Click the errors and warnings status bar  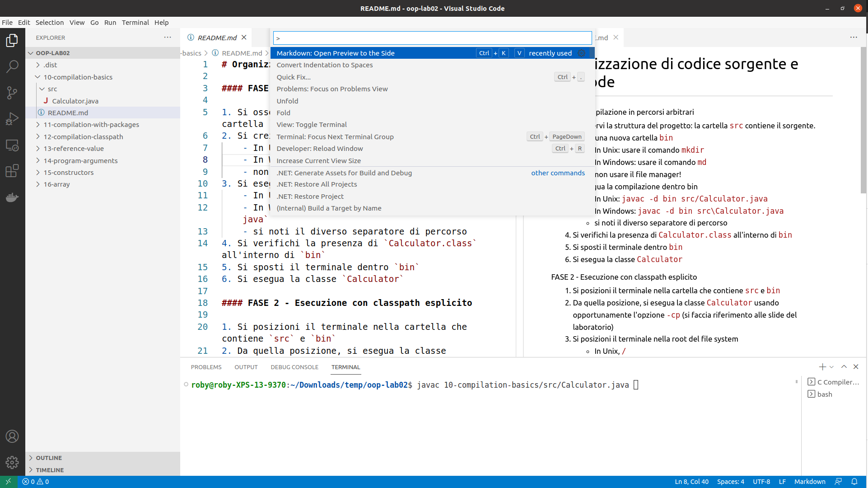coord(35,481)
